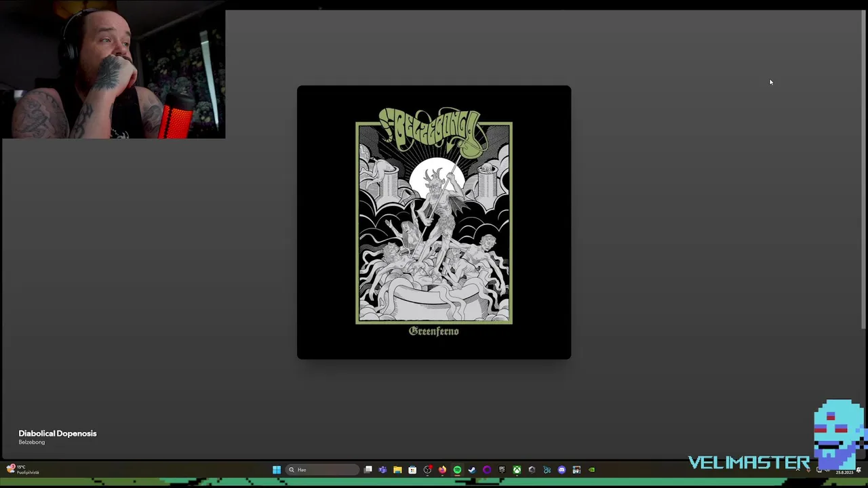Click the Greenferno album cover art
Screen dimensions: 868x488
(434, 222)
